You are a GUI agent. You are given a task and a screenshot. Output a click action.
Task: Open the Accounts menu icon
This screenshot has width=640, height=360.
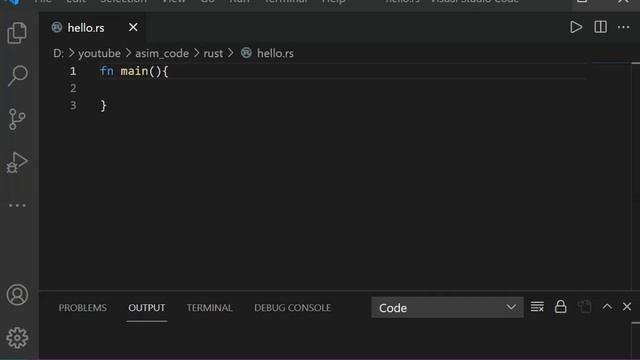pos(17,295)
